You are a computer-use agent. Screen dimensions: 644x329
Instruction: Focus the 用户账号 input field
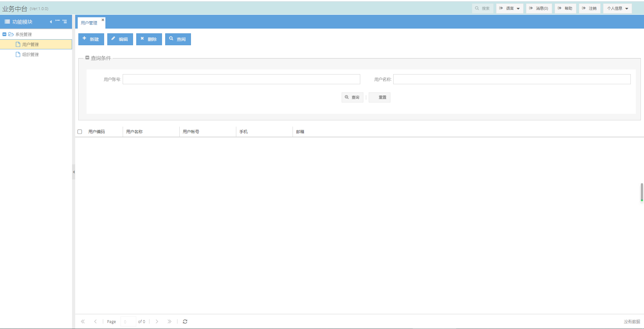click(x=241, y=79)
